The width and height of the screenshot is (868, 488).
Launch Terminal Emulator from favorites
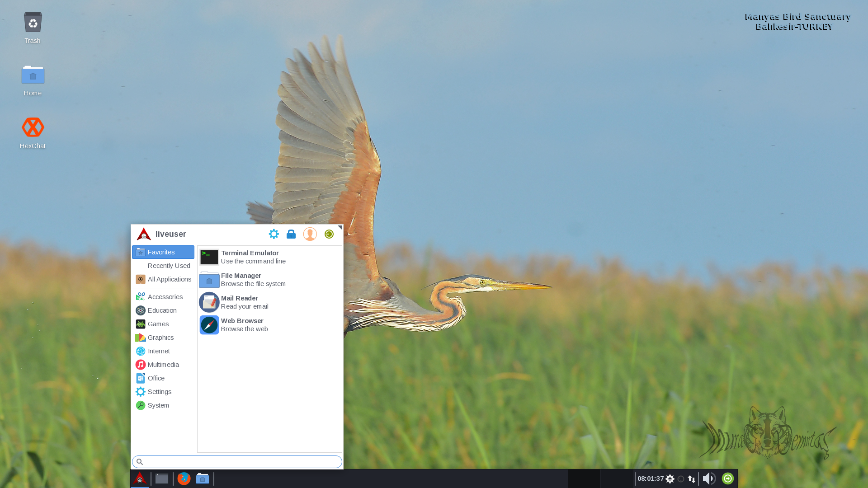[x=270, y=257]
